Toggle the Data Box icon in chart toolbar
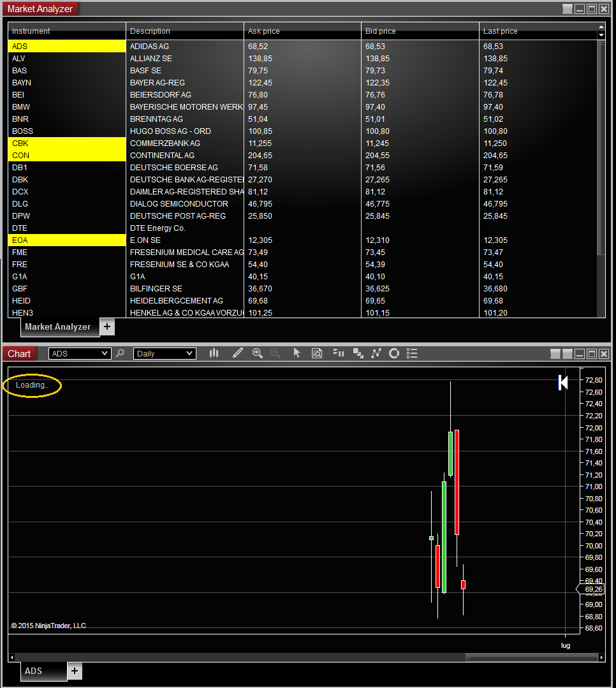616x688 pixels. [317, 353]
